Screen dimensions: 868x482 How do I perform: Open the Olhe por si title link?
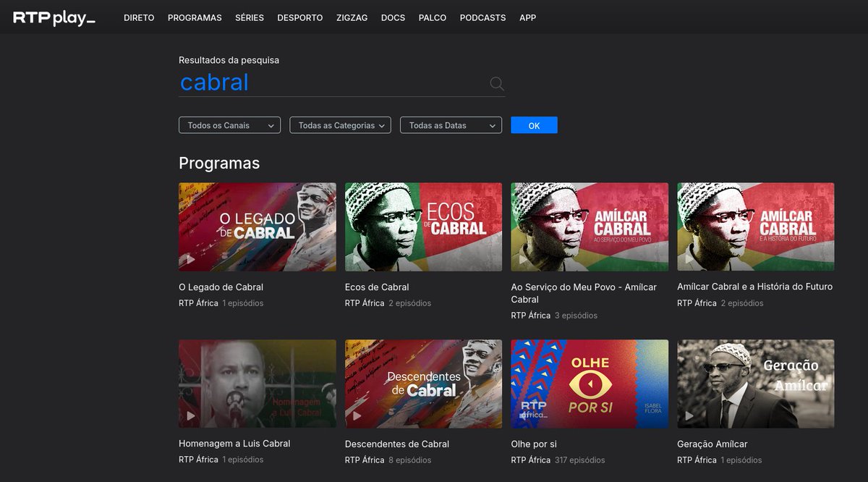coord(534,444)
